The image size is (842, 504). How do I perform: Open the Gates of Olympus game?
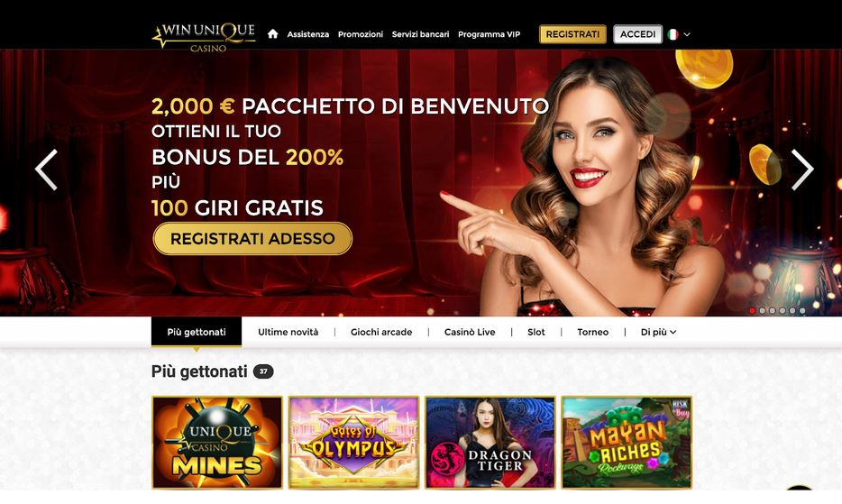click(x=353, y=442)
